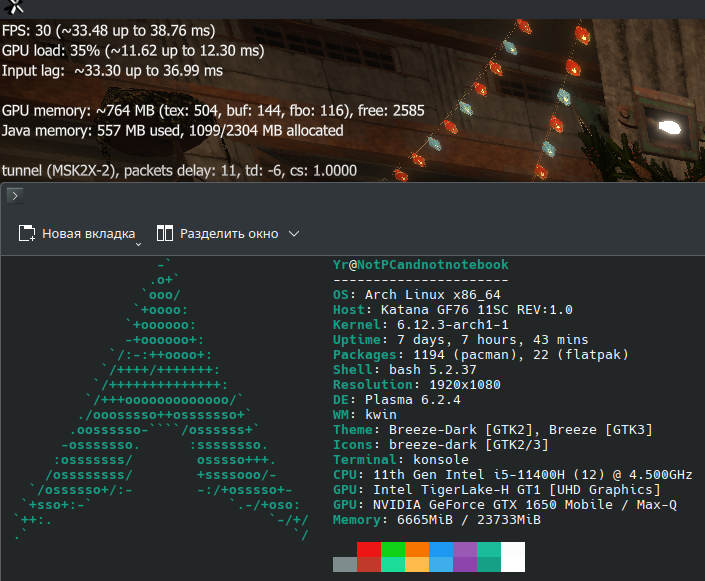Click the gray color block
This screenshot has width=705, height=581.
point(345,564)
